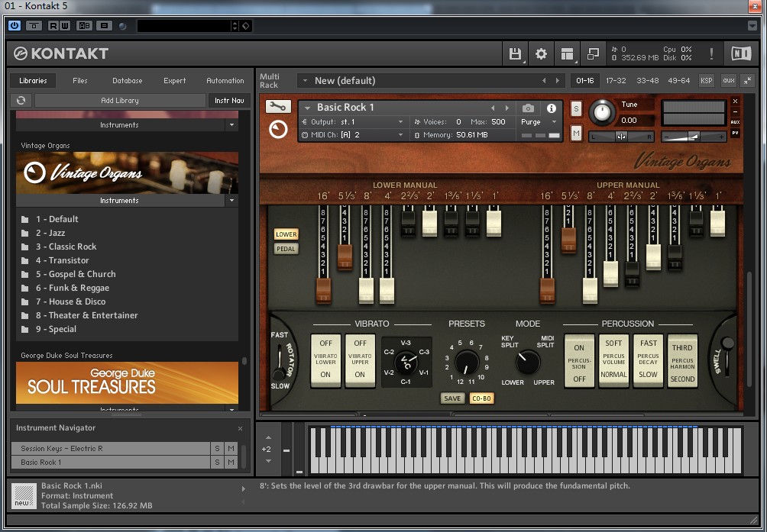Open the MIDI Ch dropdown
The width and height of the screenshot is (767, 532).
tap(400, 135)
